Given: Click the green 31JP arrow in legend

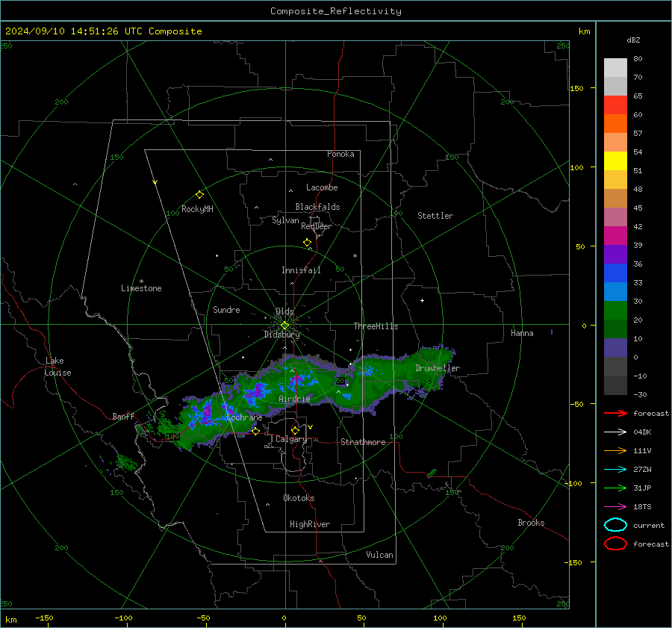Looking at the screenshot, I should [x=615, y=488].
